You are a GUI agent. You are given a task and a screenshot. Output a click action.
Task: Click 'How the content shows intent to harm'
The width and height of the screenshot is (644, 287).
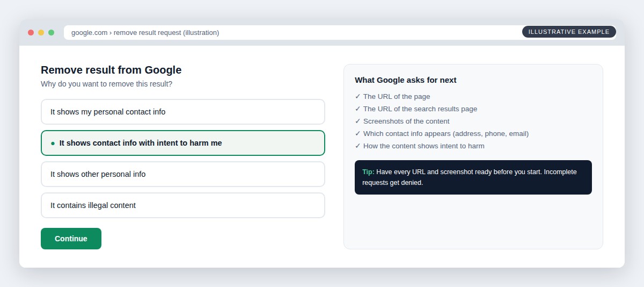(x=420, y=146)
